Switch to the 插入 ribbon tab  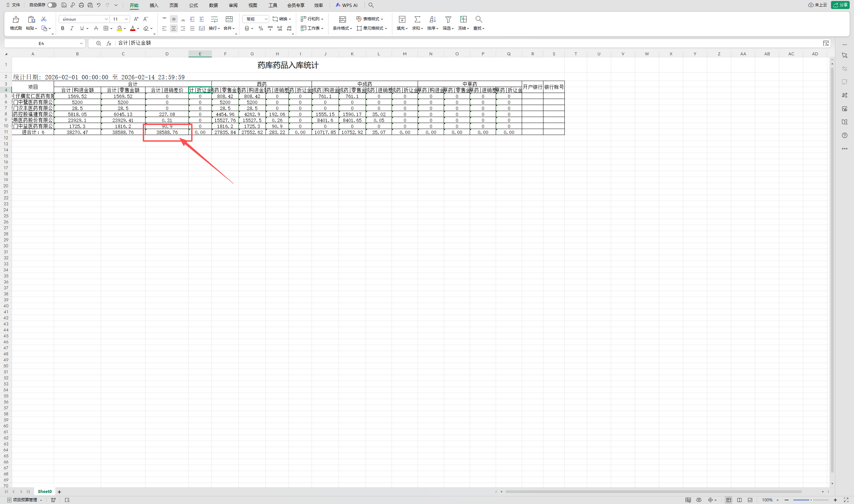(x=154, y=5)
